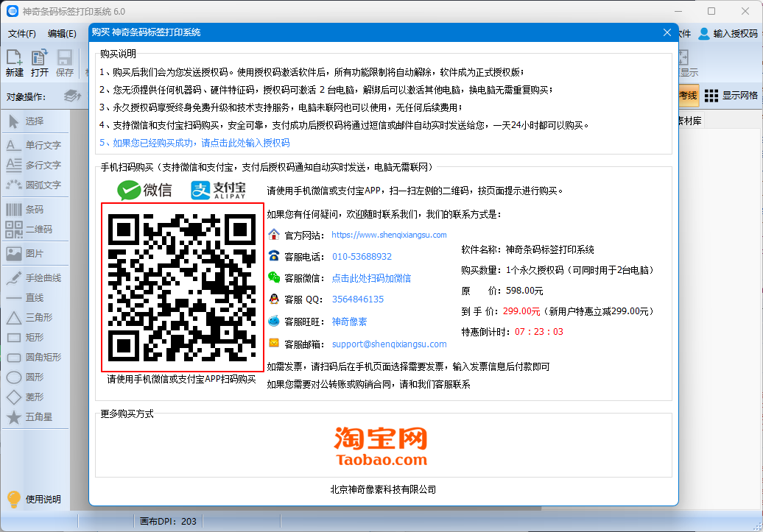Image resolution: width=763 pixels, height=532 pixels.
Task: Click the penguin icon beside 客服 QQ
Action: pos(274,299)
